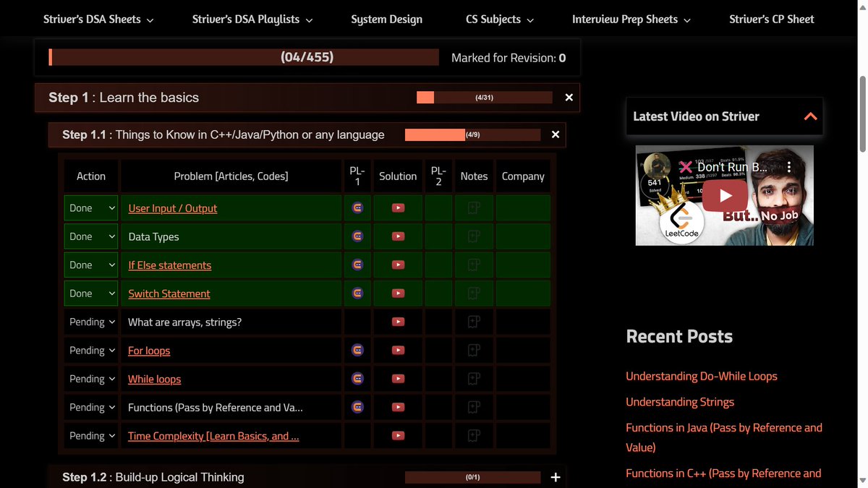The width and height of the screenshot is (868, 488).
Task: Open Functions in Java recent post
Action: coord(724,437)
